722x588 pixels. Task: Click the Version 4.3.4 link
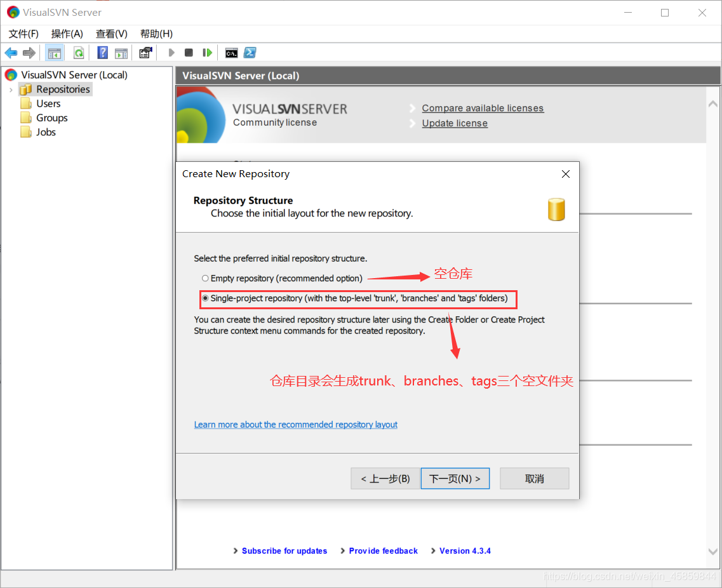[465, 551]
